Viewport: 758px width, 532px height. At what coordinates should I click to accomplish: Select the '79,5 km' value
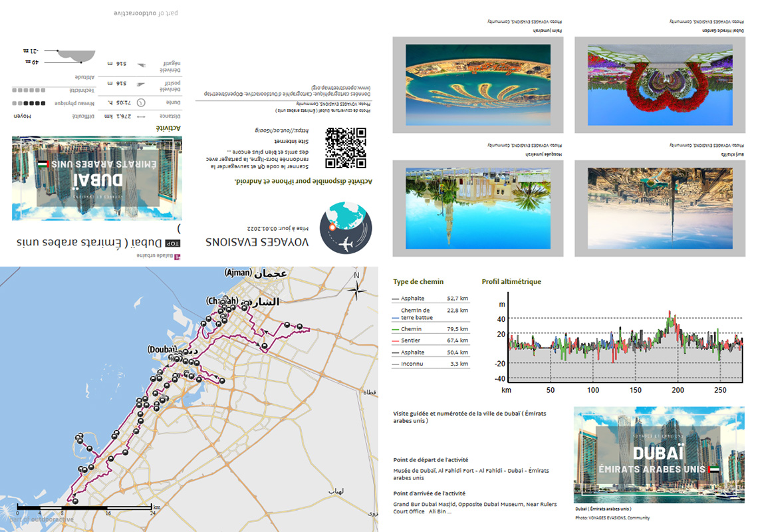coord(457,329)
